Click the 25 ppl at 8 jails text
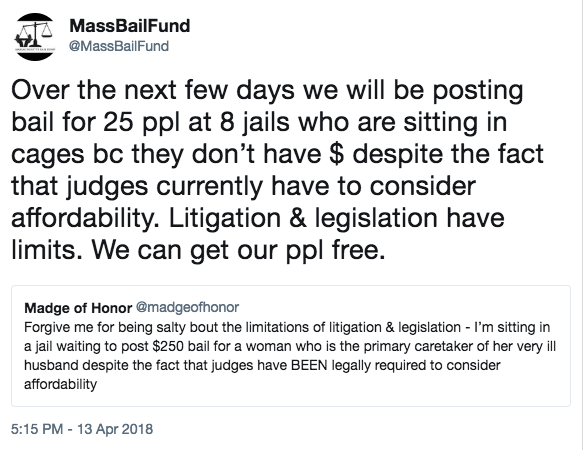 coord(196,122)
